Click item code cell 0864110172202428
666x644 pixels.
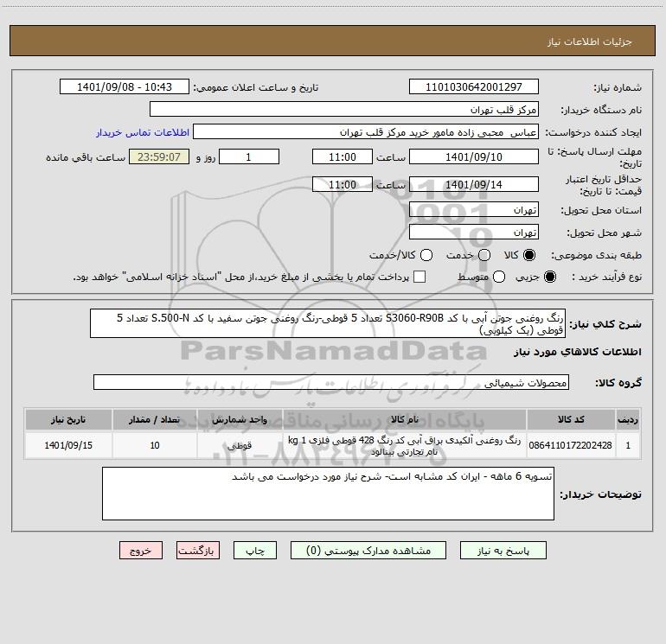[571, 445]
